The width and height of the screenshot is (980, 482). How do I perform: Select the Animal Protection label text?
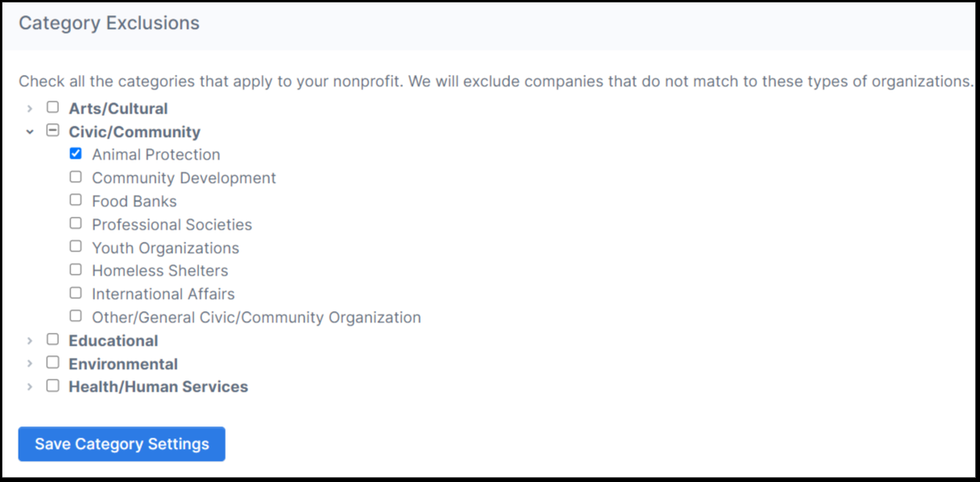pos(156,154)
